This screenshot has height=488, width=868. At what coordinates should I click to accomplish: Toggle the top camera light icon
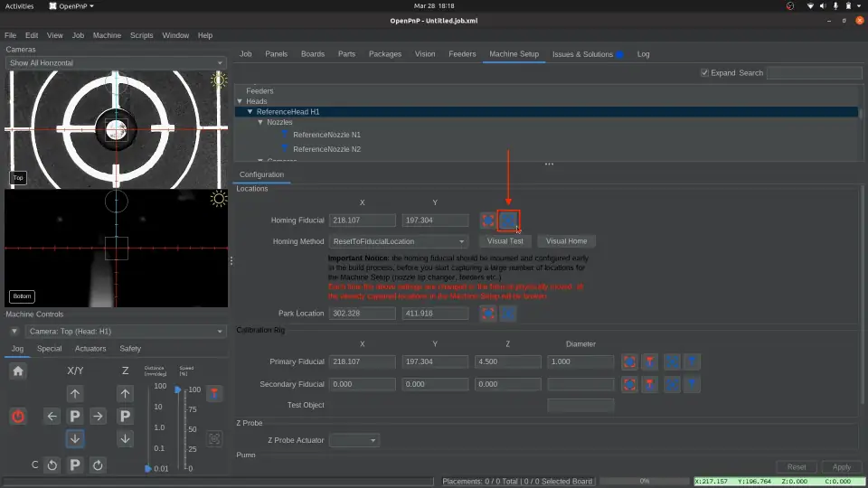218,80
